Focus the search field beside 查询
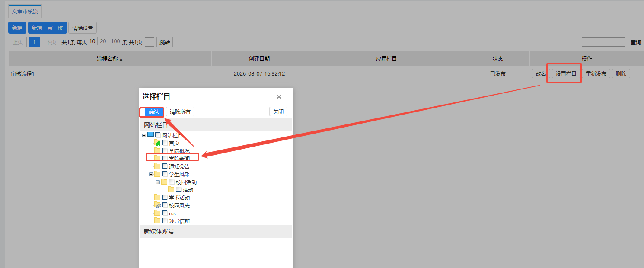Viewport: 644px width, 268px height. point(603,42)
